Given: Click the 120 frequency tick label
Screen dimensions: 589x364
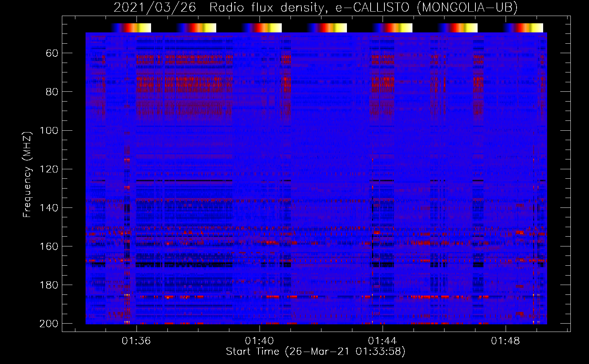Looking at the screenshot, I should [x=49, y=169].
